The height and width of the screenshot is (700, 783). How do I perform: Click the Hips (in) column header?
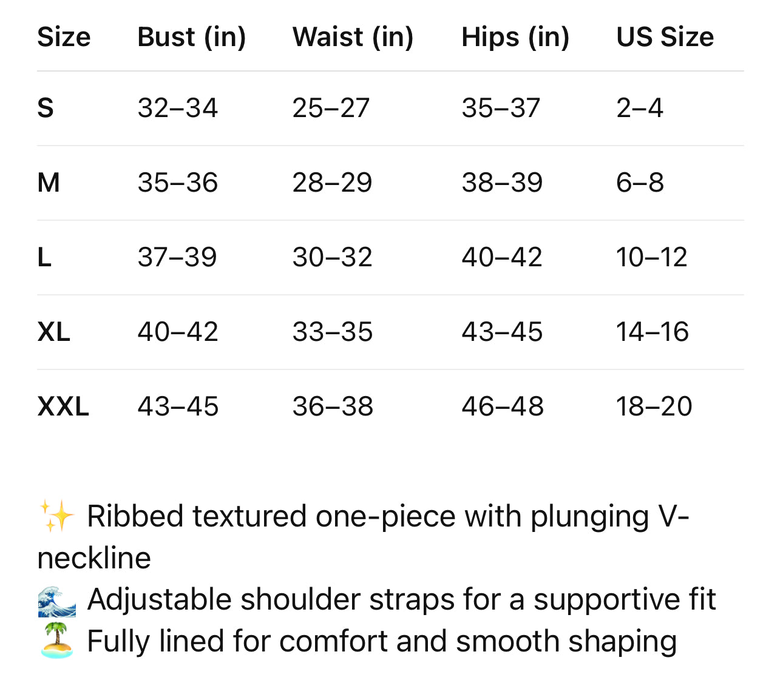(515, 37)
